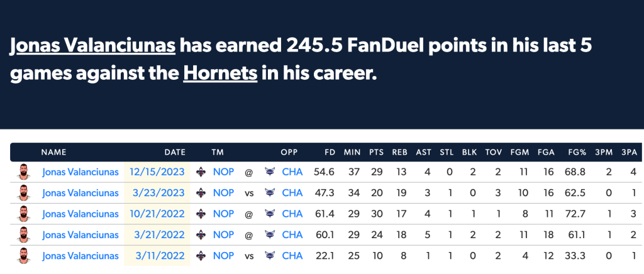Sort table by the PTS column header
The height and width of the screenshot is (274, 644).
(x=376, y=152)
